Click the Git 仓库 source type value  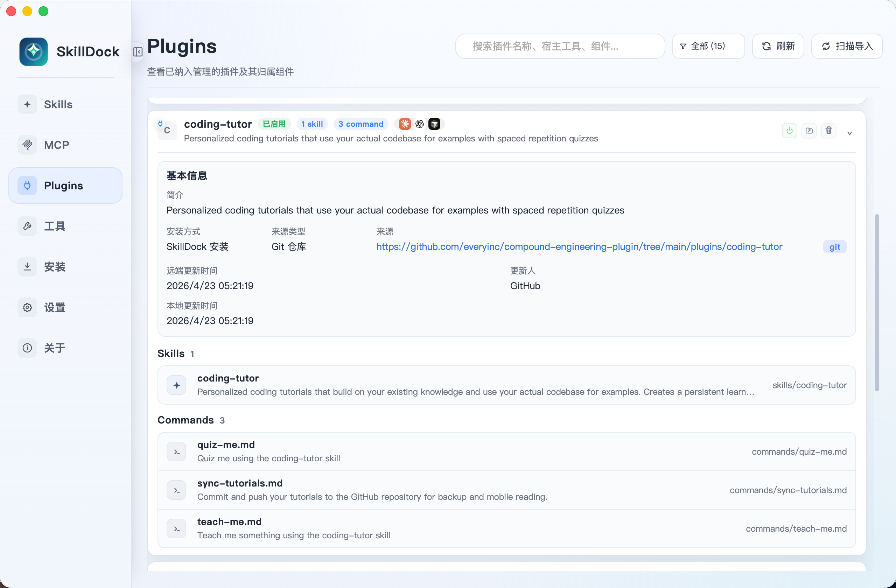[289, 246]
